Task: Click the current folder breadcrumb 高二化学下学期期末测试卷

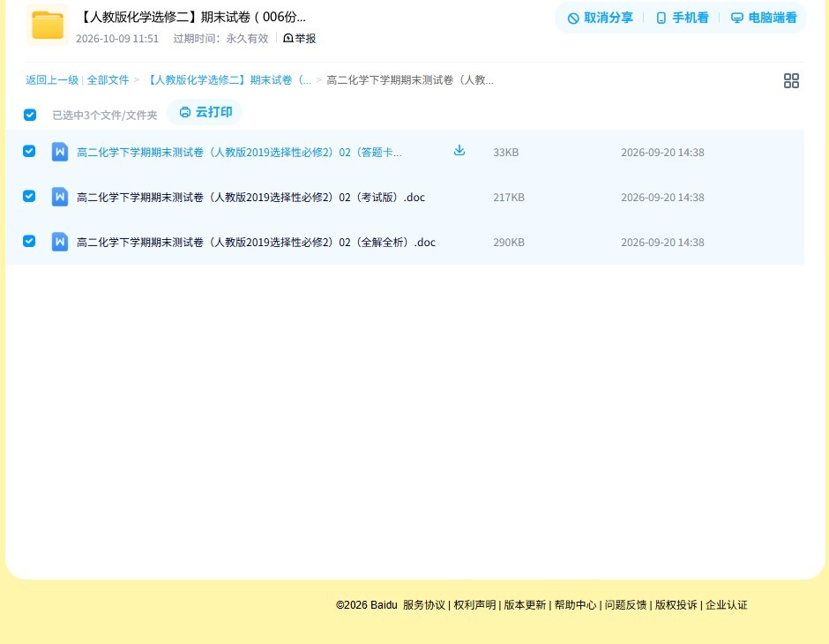Action: click(x=410, y=80)
